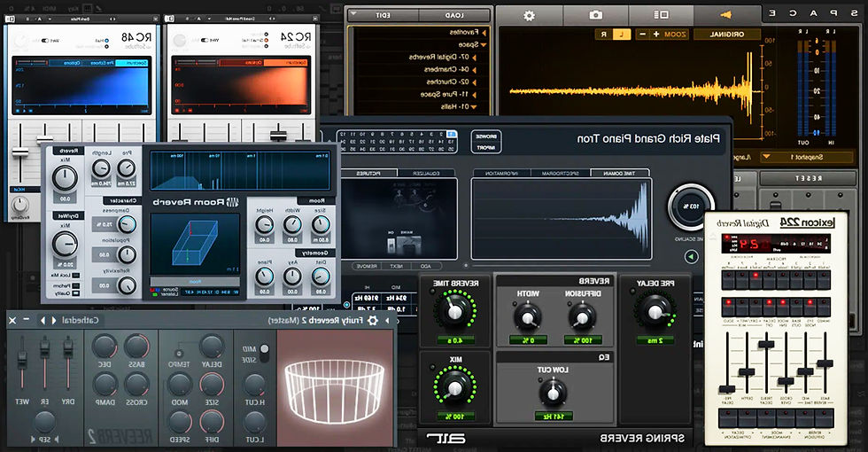Toggle the Lock Mix checkbox in Room Reverb
Screen dimensions: 868x452
[x=76, y=276]
